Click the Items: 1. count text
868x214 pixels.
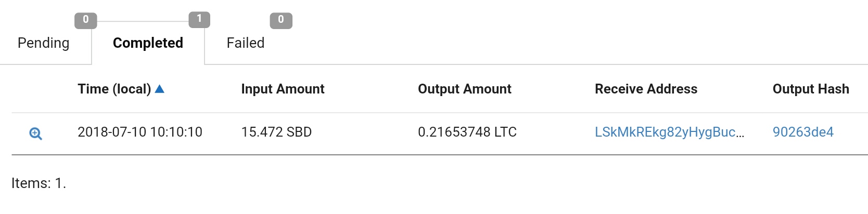[39, 183]
